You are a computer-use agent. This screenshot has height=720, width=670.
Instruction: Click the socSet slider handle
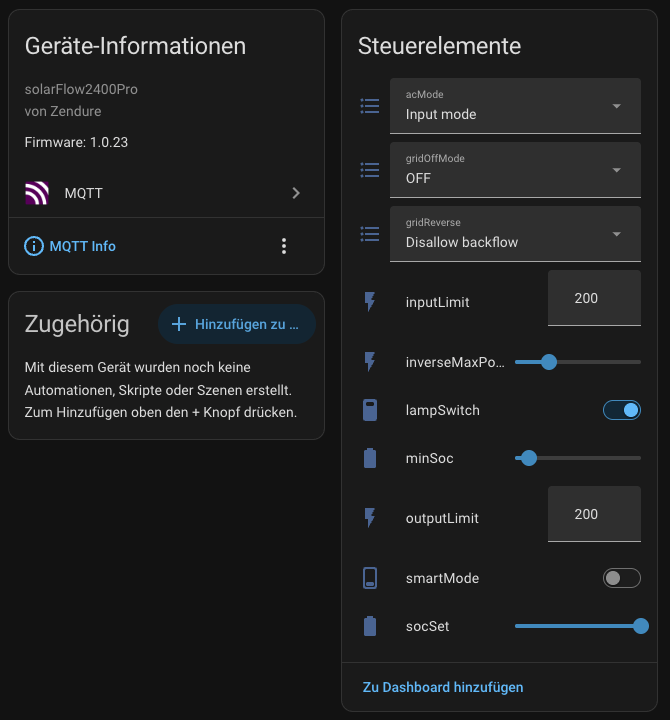[x=641, y=626]
